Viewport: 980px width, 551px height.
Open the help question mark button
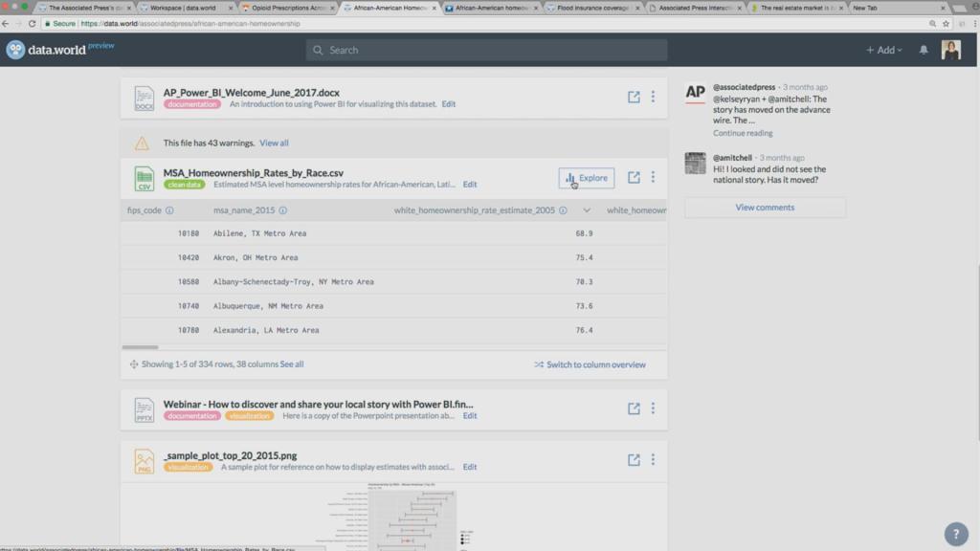[956, 534]
